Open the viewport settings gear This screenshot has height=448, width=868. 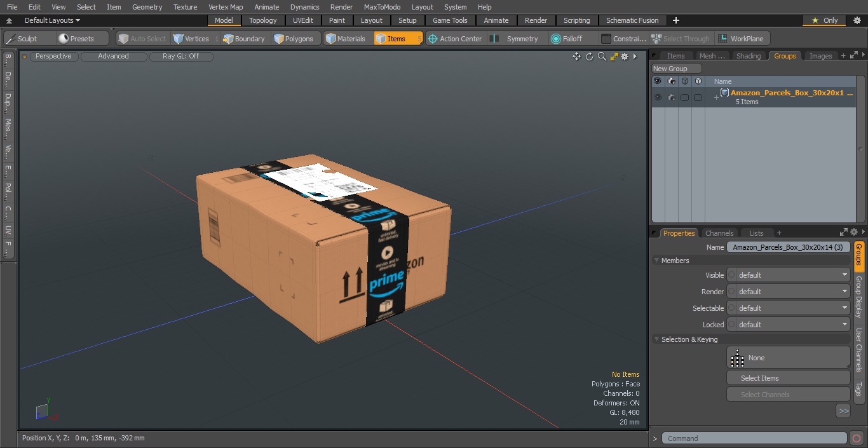click(x=625, y=57)
